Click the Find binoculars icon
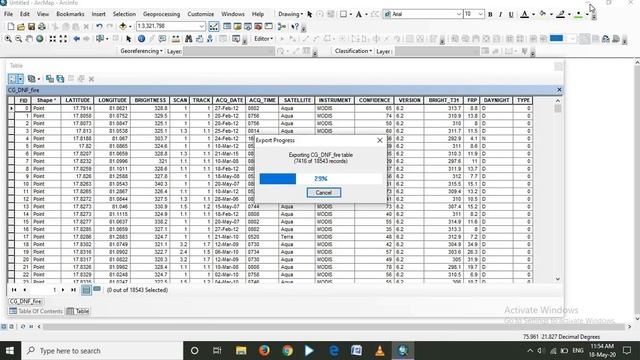 189,39
